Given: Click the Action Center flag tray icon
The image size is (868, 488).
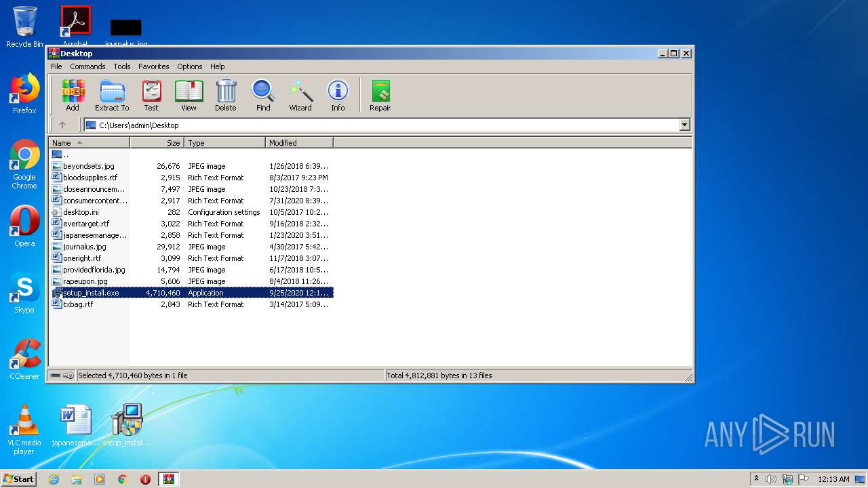Looking at the screenshot, I should click(x=804, y=479).
